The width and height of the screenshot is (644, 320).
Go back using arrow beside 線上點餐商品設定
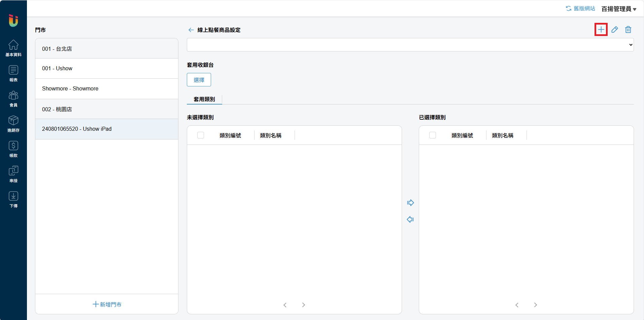pyautogui.click(x=191, y=30)
